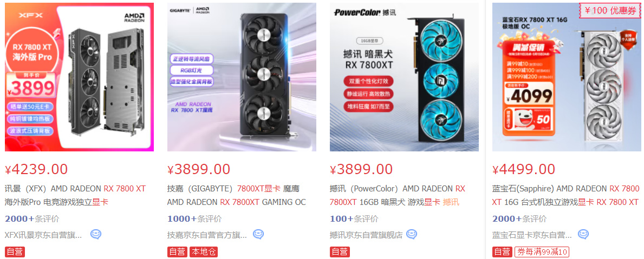
Task: Open PowerColor 暗黑犬 product image
Action: [x=404, y=77]
